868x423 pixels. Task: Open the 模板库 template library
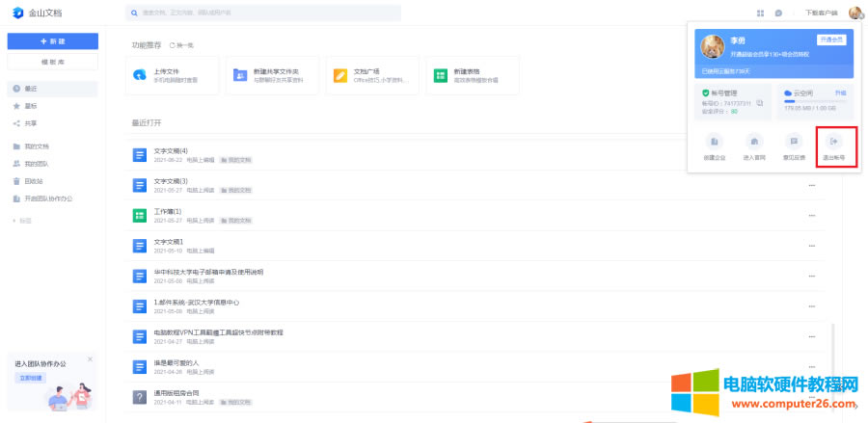coord(53,62)
